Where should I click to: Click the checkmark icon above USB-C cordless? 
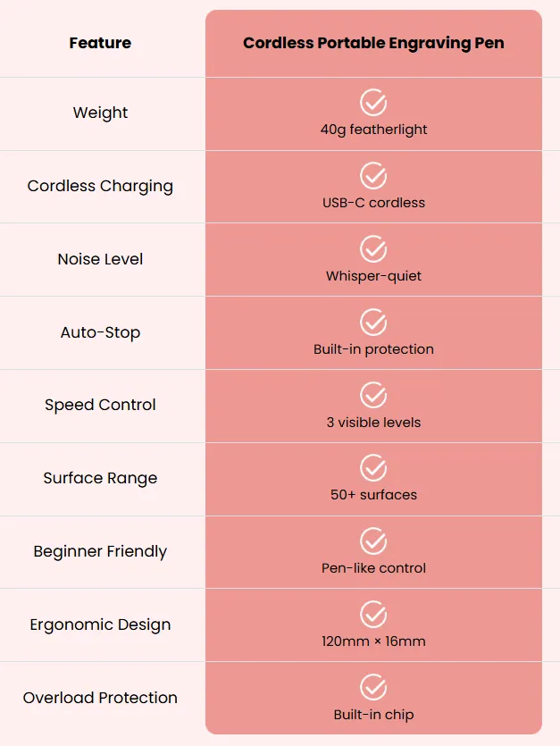coord(373,176)
